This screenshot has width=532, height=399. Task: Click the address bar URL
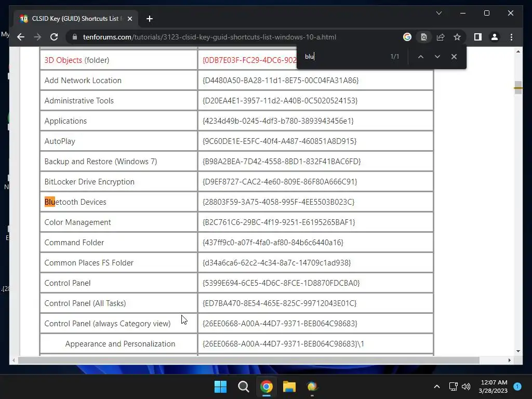pyautogui.click(x=209, y=37)
